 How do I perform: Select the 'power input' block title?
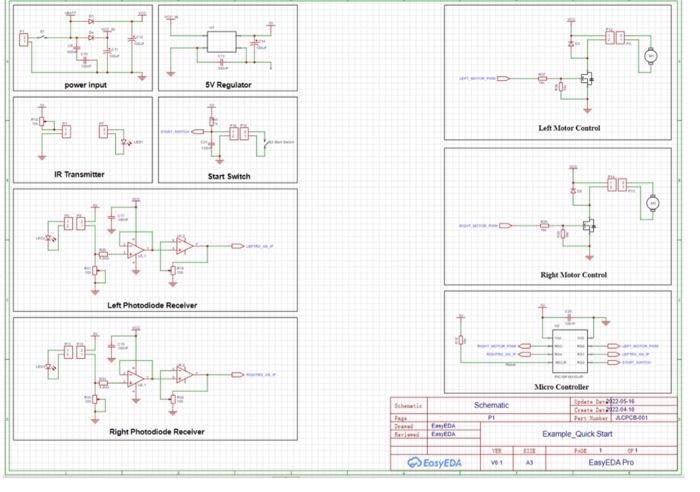86,85
